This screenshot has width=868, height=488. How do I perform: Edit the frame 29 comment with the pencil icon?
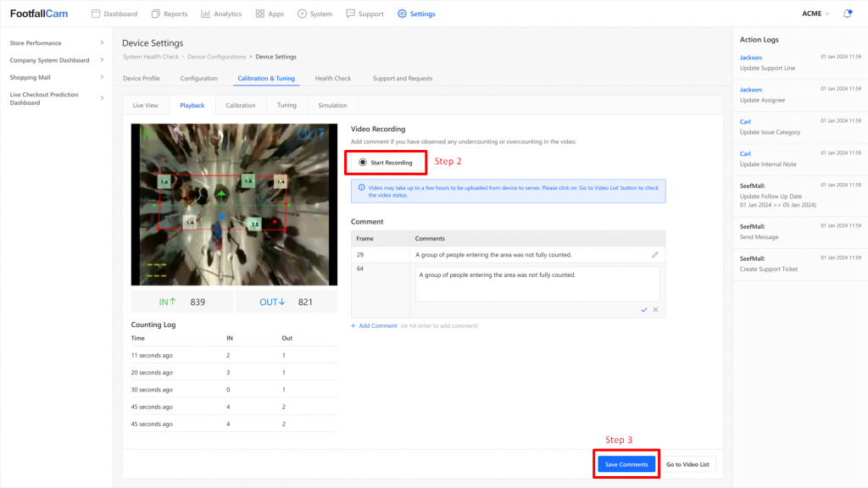click(654, 254)
